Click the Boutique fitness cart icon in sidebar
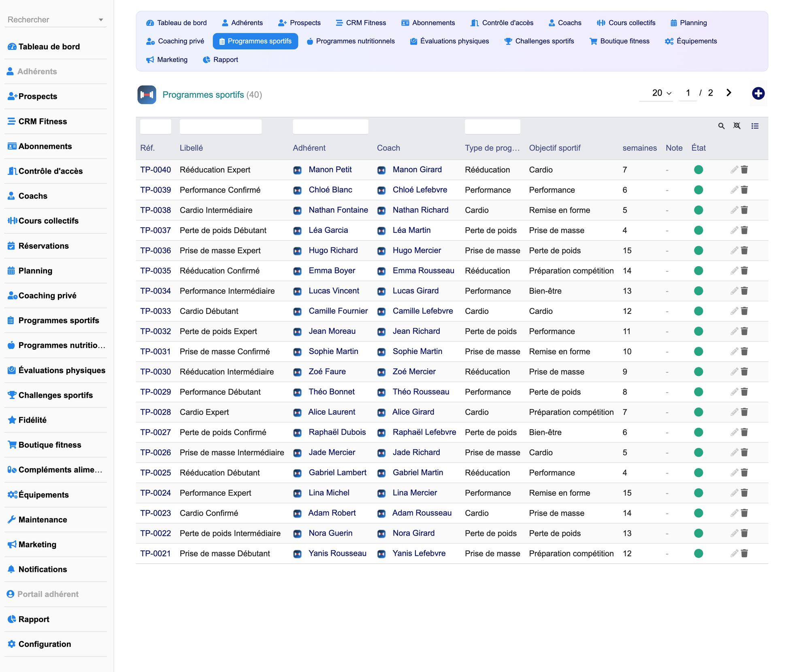Image resolution: width=788 pixels, height=672 pixels. [x=12, y=445]
